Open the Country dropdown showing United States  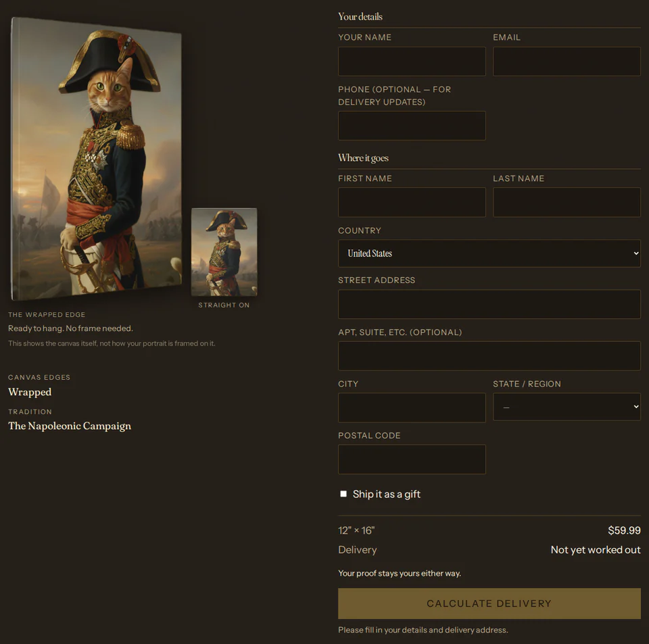pyautogui.click(x=489, y=253)
